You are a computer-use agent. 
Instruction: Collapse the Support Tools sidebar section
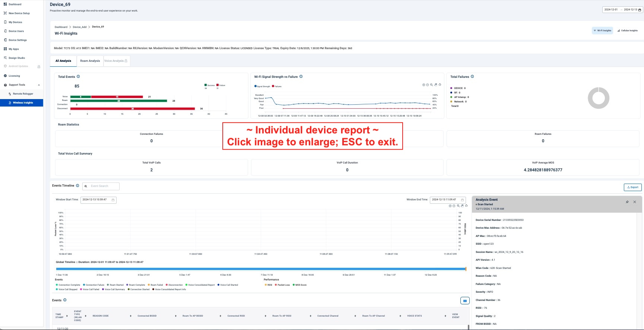[39, 85]
